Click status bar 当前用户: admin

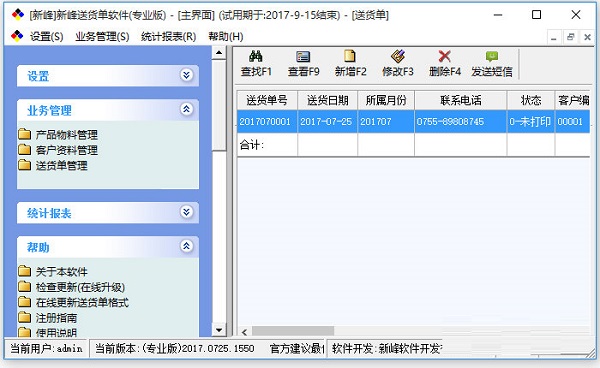pos(46,348)
